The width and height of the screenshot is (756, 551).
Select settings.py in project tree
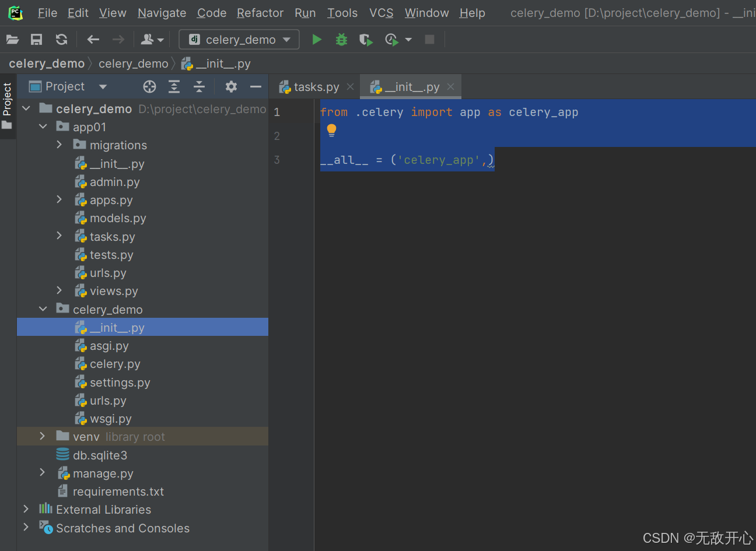pos(120,382)
